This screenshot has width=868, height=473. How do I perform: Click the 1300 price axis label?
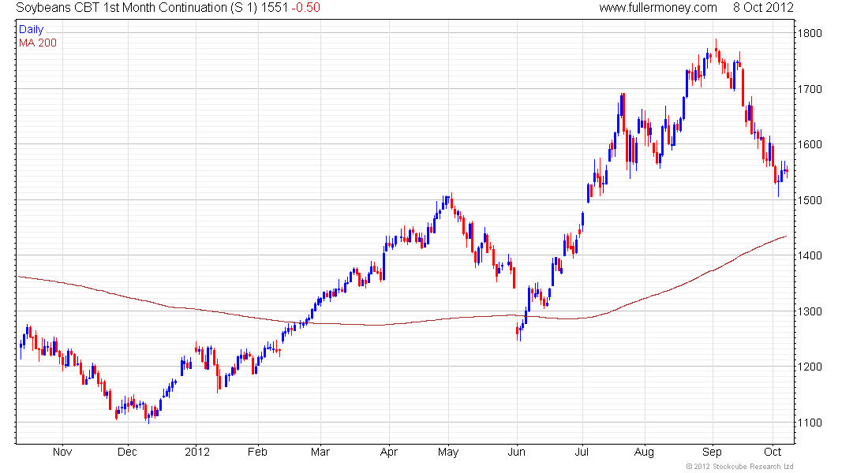810,311
